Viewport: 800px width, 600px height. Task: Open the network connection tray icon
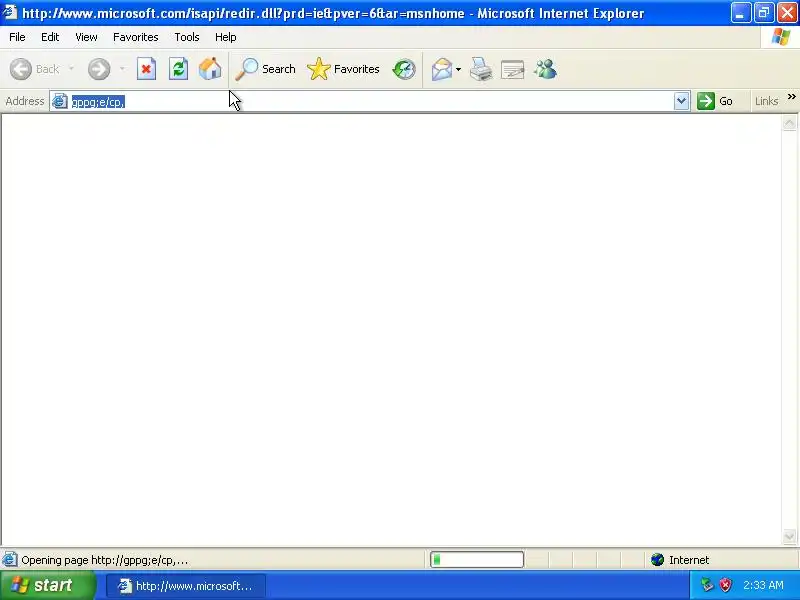(x=707, y=585)
